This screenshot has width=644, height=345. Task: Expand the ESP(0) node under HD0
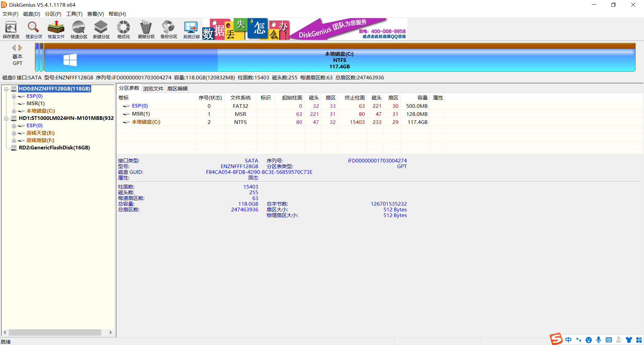[x=14, y=96]
